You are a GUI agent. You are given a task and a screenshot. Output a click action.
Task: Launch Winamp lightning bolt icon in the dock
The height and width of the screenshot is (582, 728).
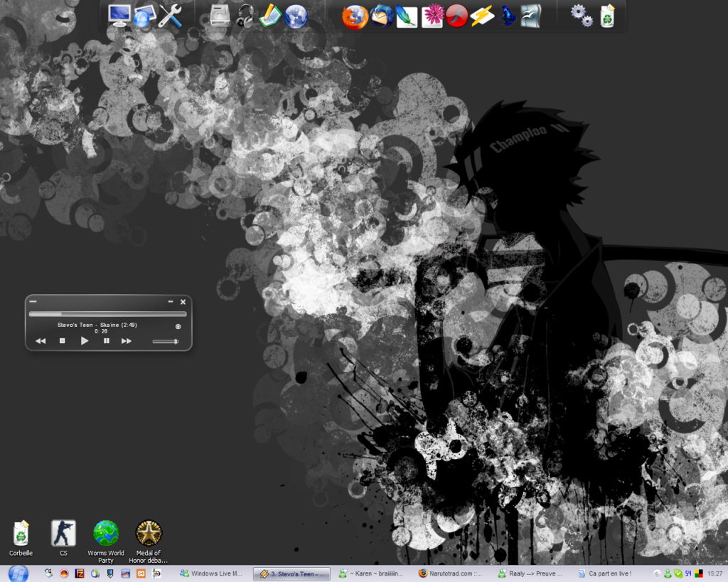click(x=482, y=16)
